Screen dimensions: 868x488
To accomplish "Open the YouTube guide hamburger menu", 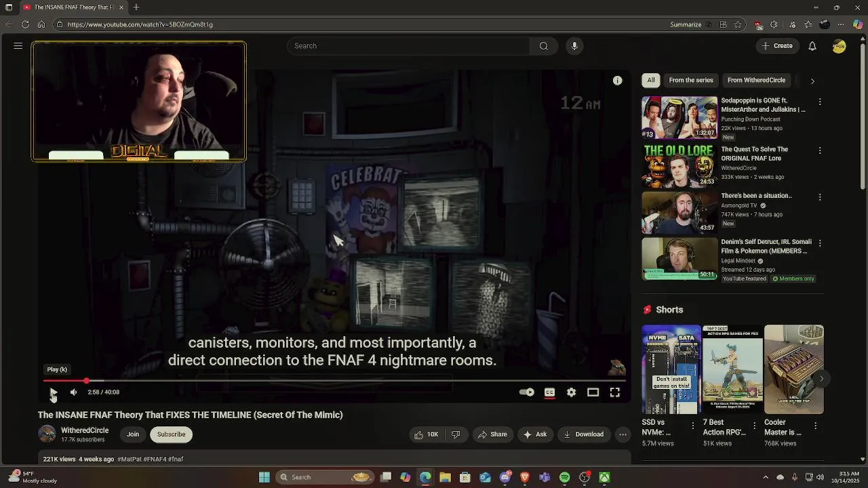I will coord(18,45).
